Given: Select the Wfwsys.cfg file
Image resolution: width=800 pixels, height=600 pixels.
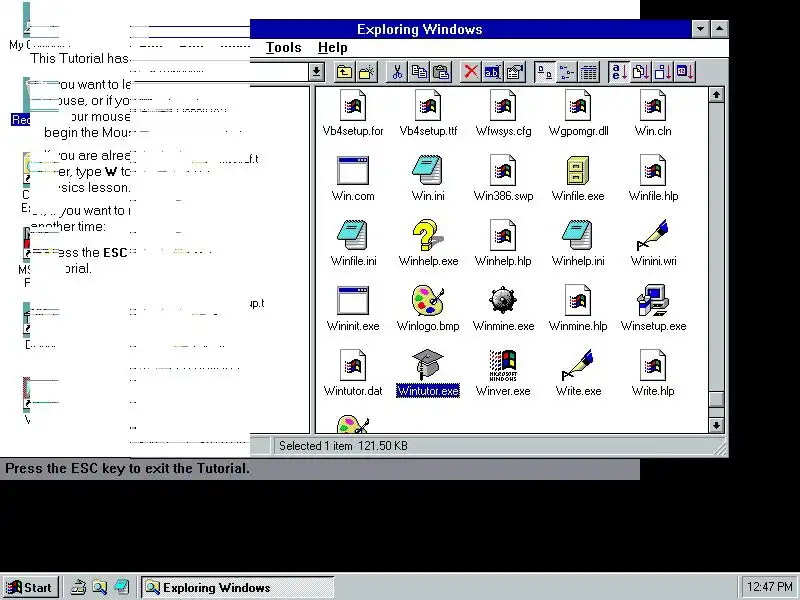Looking at the screenshot, I should point(503,114).
